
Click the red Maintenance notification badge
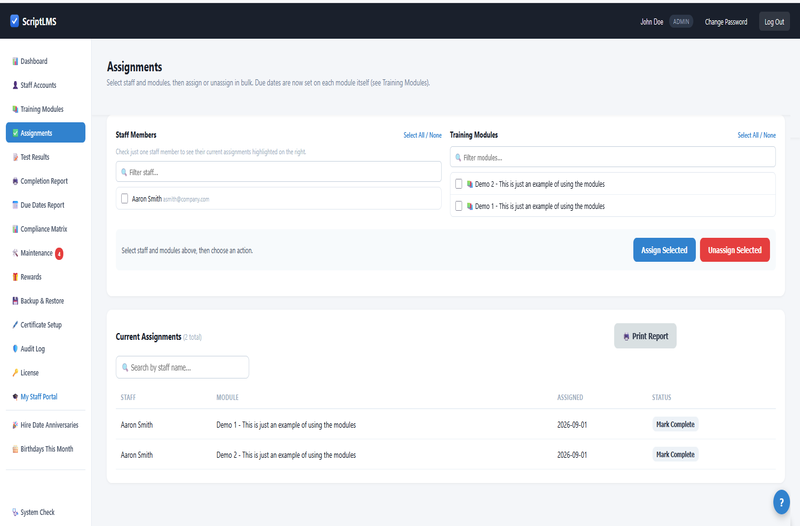(x=59, y=254)
